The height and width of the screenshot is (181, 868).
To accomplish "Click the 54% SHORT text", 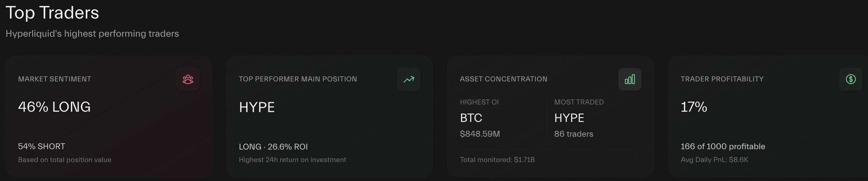I will [x=42, y=147].
